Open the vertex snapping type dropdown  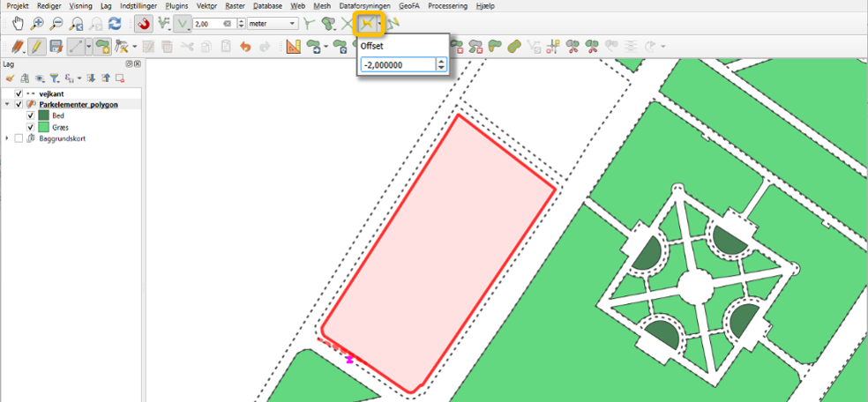183,24
